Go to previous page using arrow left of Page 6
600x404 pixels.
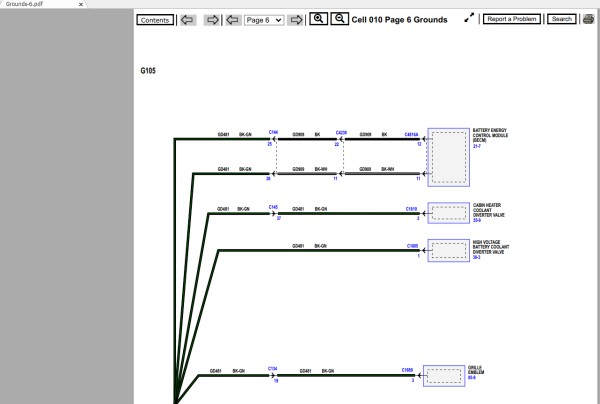(x=233, y=20)
